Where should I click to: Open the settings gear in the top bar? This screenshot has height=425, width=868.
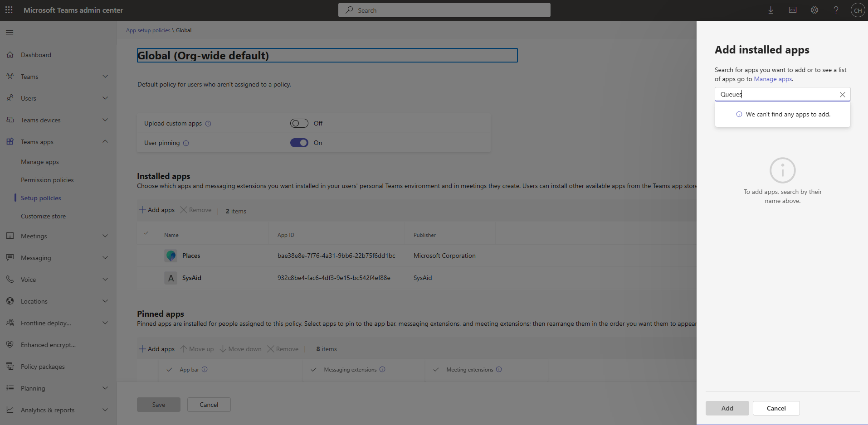(x=814, y=10)
